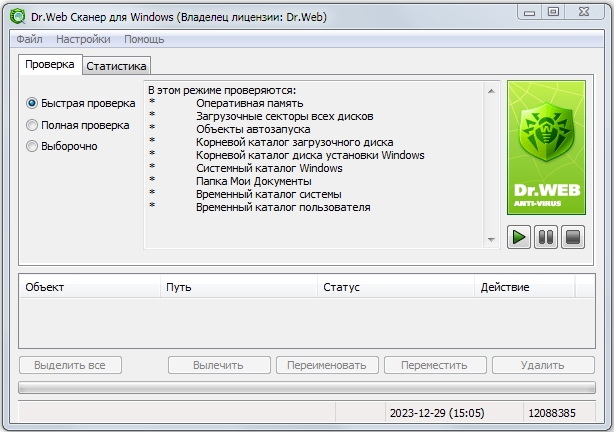Click the Папка Мои Документы line
Image resolution: width=614 pixels, height=432 pixels.
[254, 181]
